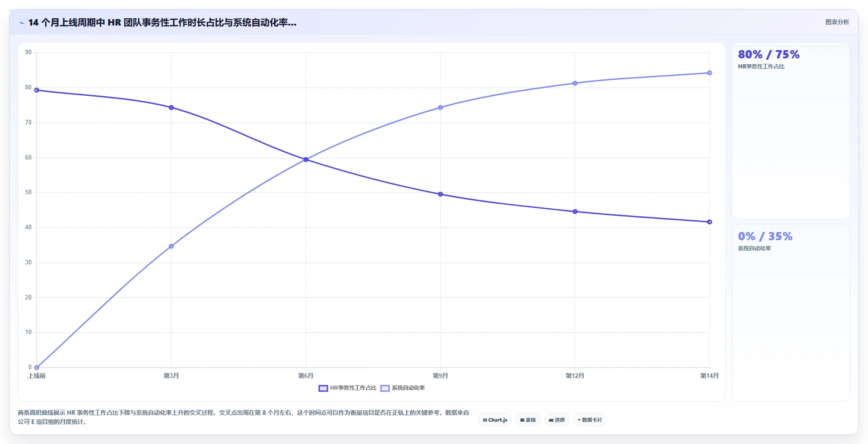Click the 0% / 35% stat card value

(x=765, y=237)
